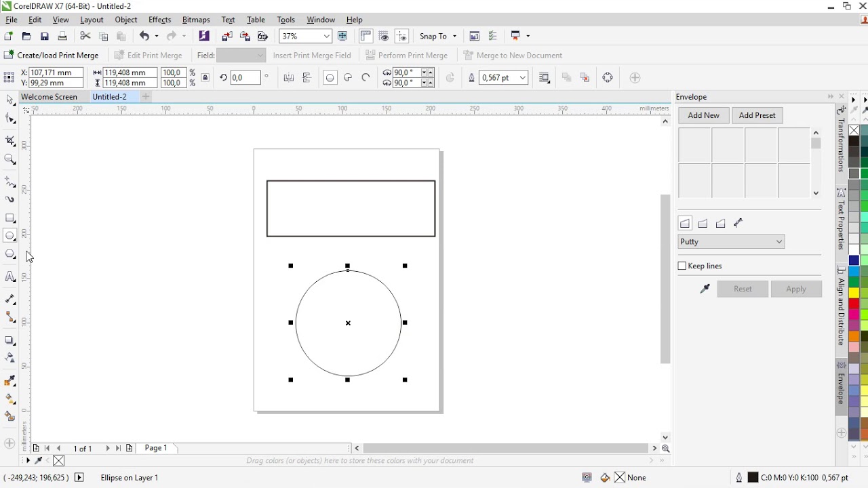Choose the Crop tool
868x488 pixels.
(x=10, y=141)
